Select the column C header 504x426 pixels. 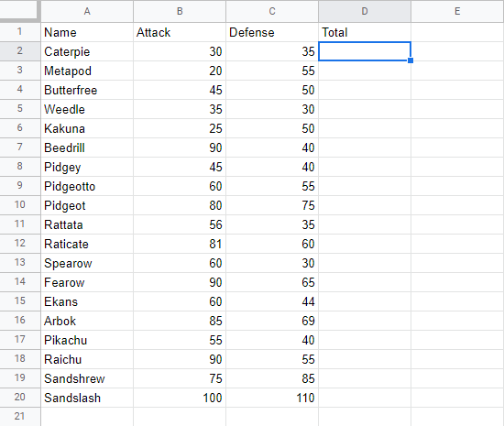click(272, 11)
